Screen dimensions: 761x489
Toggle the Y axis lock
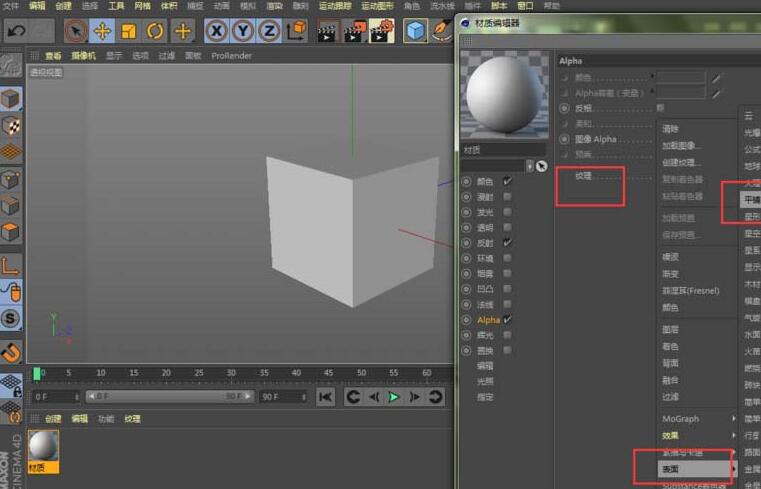243,31
